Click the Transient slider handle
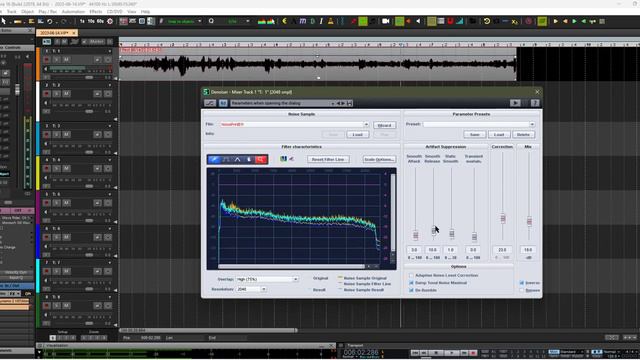Viewport: 640px width, 360px height. [x=474, y=237]
